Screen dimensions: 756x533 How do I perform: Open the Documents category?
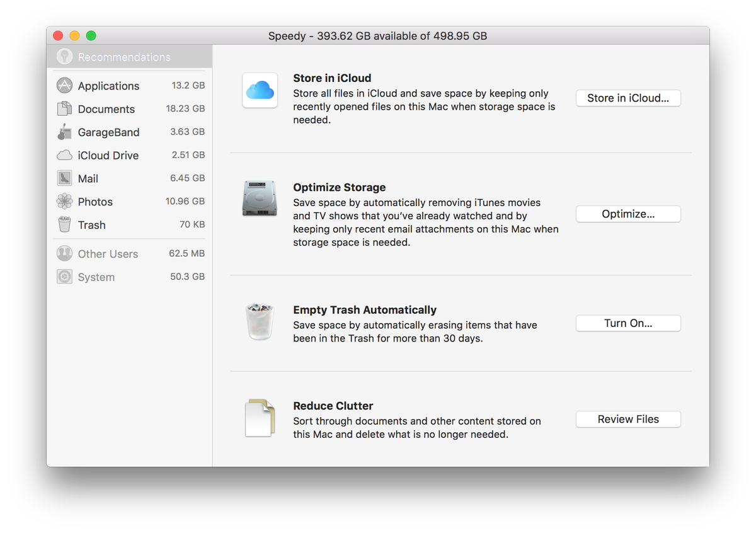(x=129, y=109)
